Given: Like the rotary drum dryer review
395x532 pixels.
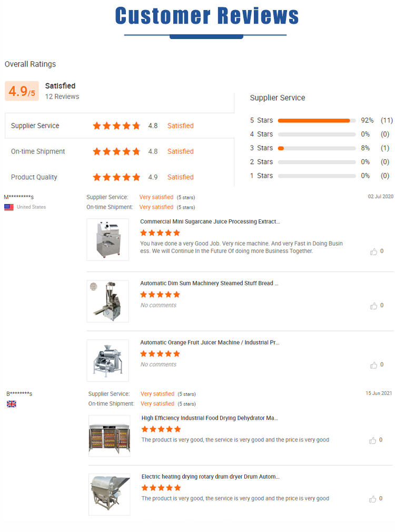Looking at the screenshot, I should (372, 499).
